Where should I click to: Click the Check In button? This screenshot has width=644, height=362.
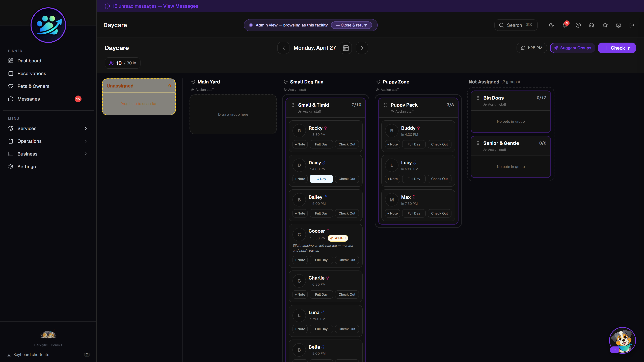617,48
